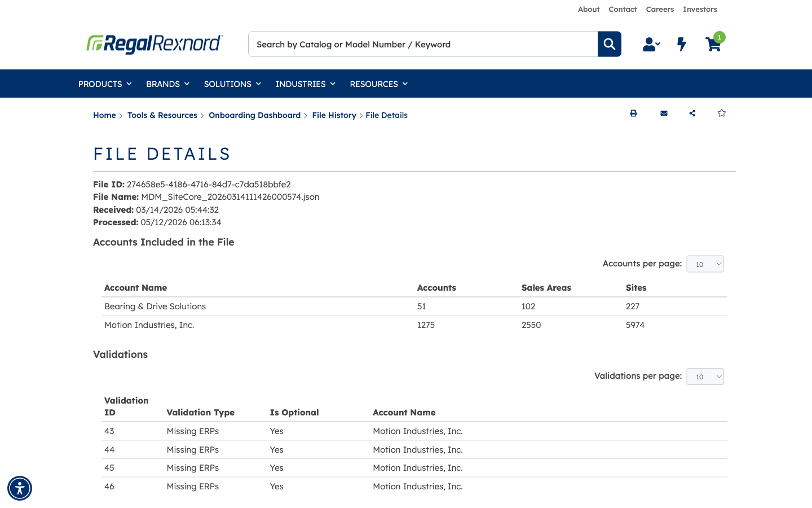
Task: Click sales areas value 2550
Action: click(x=531, y=325)
